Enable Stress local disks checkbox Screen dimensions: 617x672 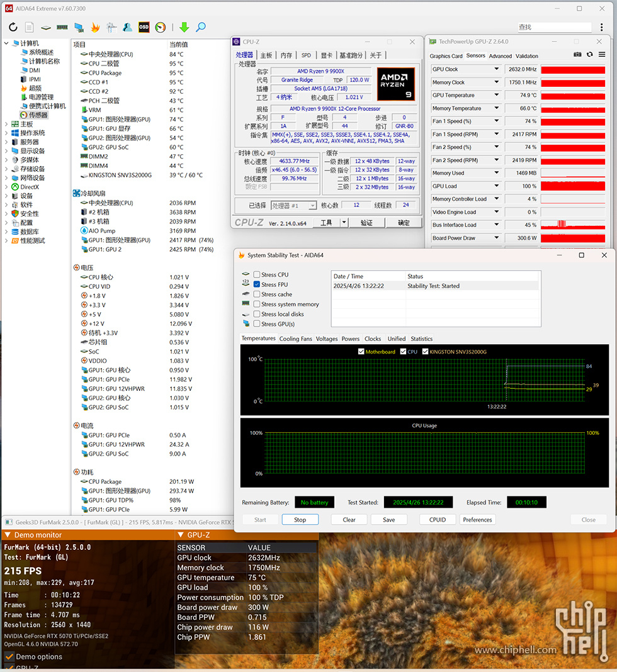[257, 314]
